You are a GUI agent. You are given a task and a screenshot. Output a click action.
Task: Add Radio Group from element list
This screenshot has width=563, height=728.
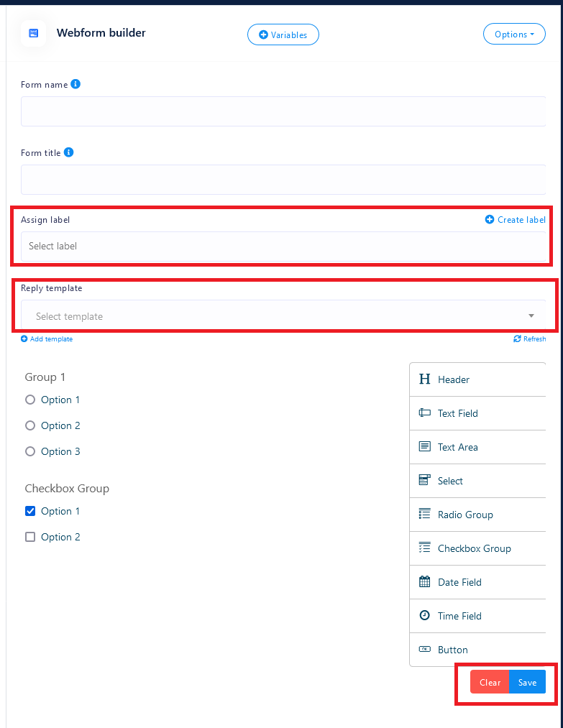coord(464,515)
